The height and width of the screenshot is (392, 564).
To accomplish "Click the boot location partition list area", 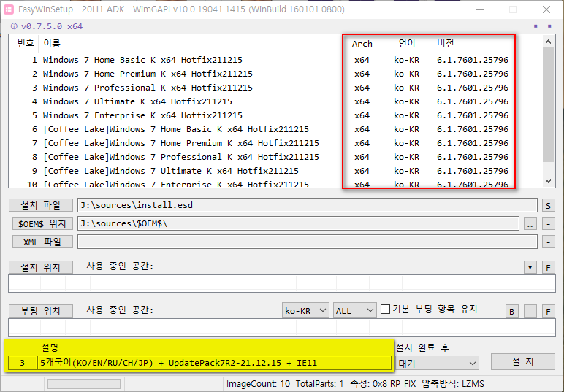I will click(282, 327).
